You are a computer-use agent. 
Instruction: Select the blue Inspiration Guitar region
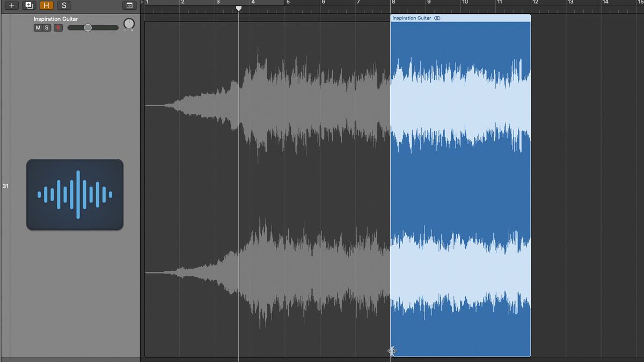460,188
